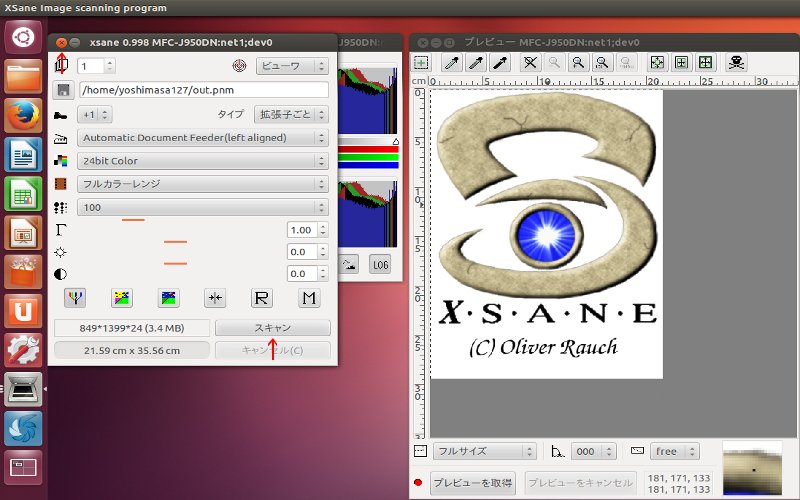
Task: Click the contrast slider handle
Action: (x=176, y=264)
